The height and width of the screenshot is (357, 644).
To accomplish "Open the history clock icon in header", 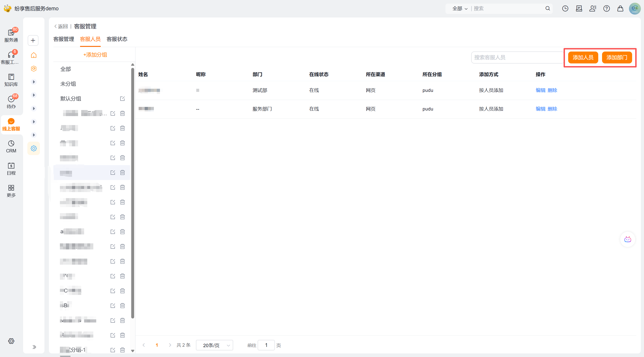I will coord(565,9).
